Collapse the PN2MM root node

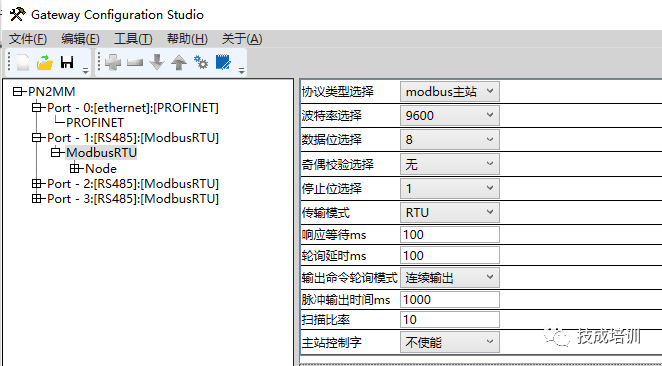(x=18, y=92)
